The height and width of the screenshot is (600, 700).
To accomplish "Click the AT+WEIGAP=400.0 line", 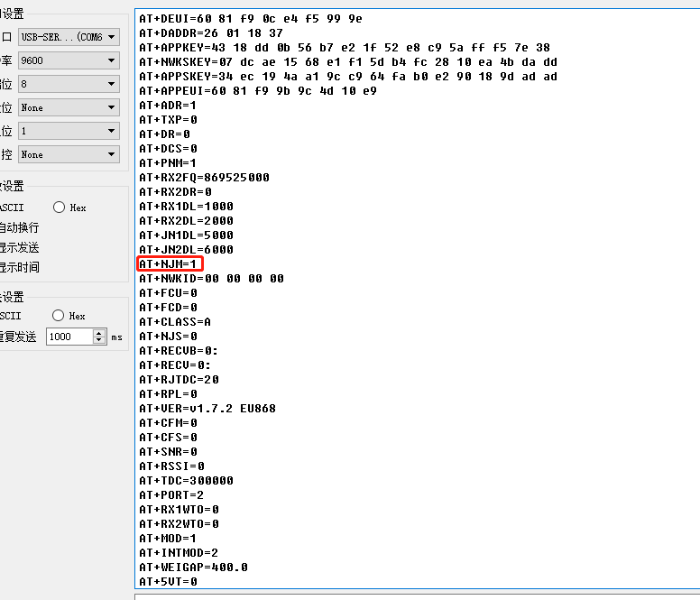I will pyautogui.click(x=193, y=567).
